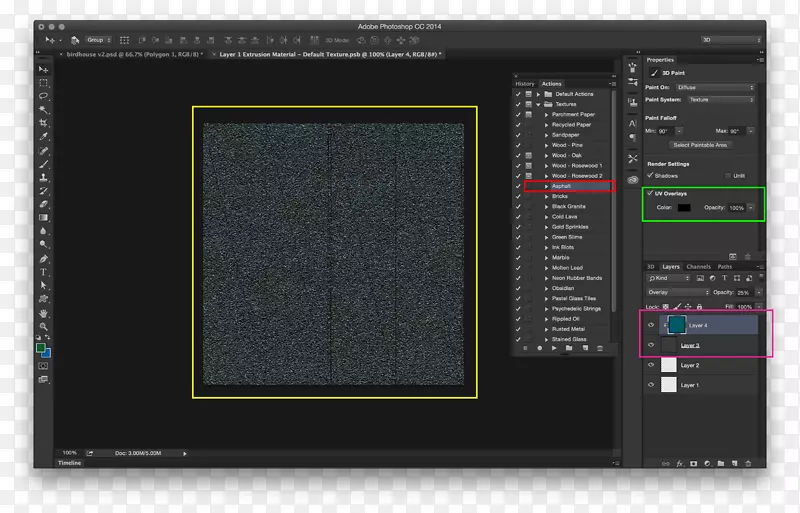Choose the Hand tool
Screen dimensions: 800x513
(x=43, y=313)
